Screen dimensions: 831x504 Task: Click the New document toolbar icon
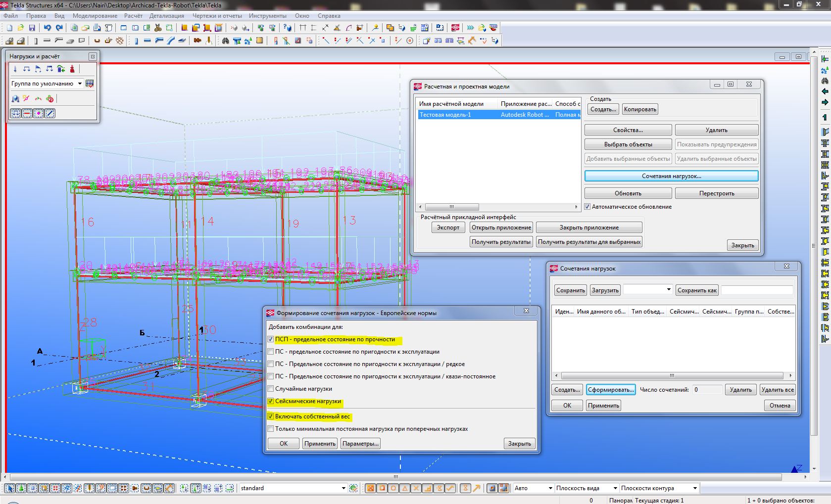tap(9, 28)
